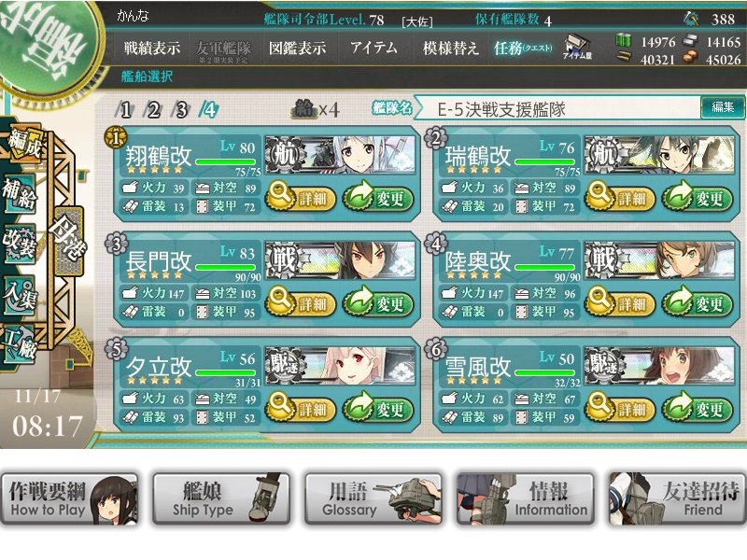Click the アイテム屋 item shop icon

[x=577, y=47]
